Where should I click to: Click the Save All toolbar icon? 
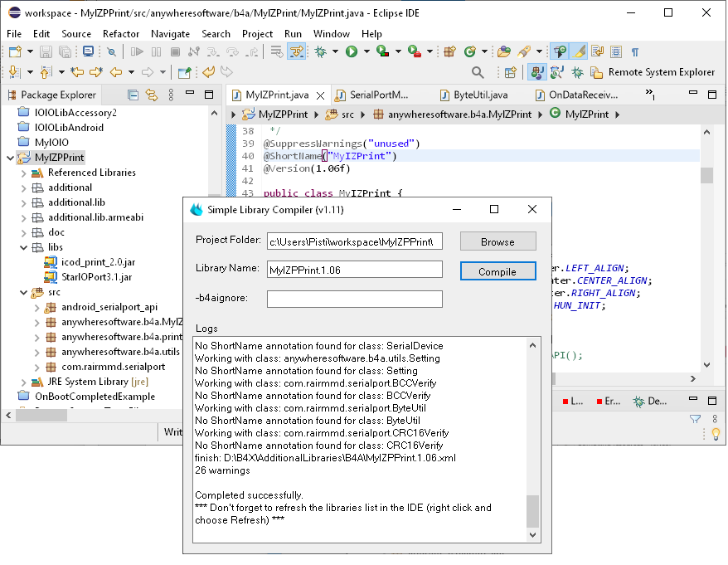(x=66, y=51)
